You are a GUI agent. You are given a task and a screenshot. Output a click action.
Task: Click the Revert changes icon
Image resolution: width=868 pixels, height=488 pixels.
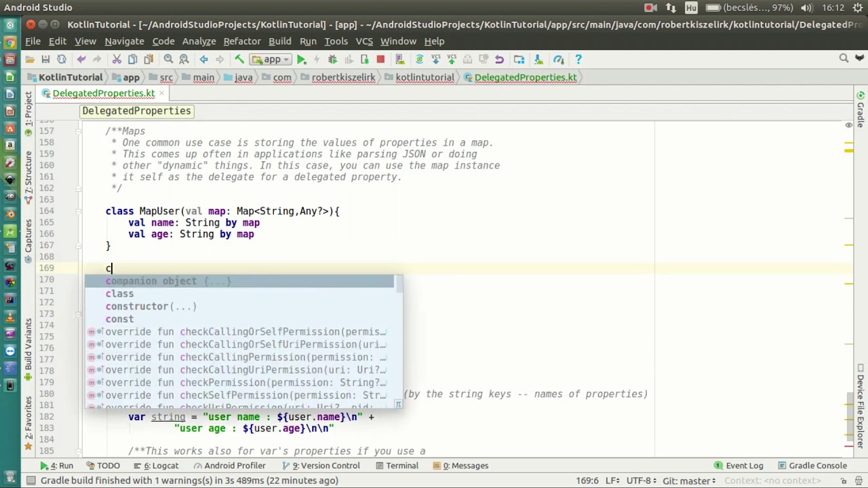coord(499,59)
